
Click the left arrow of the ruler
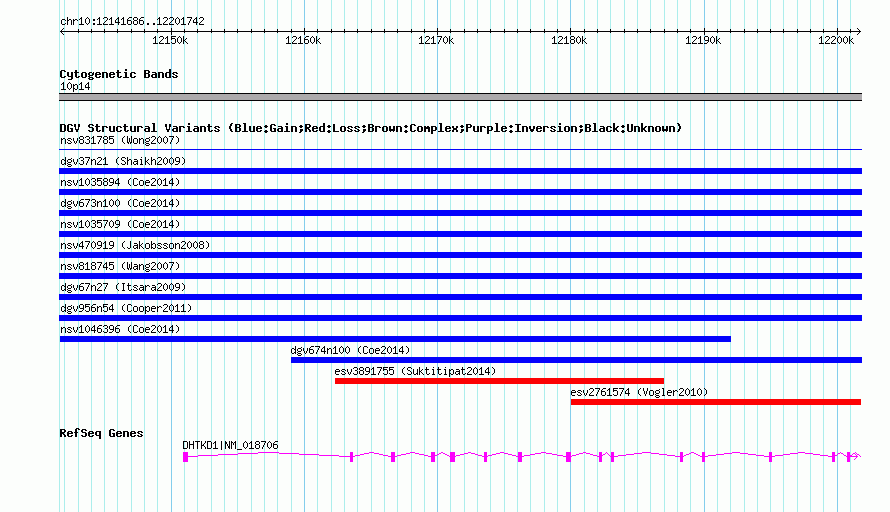click(x=62, y=32)
